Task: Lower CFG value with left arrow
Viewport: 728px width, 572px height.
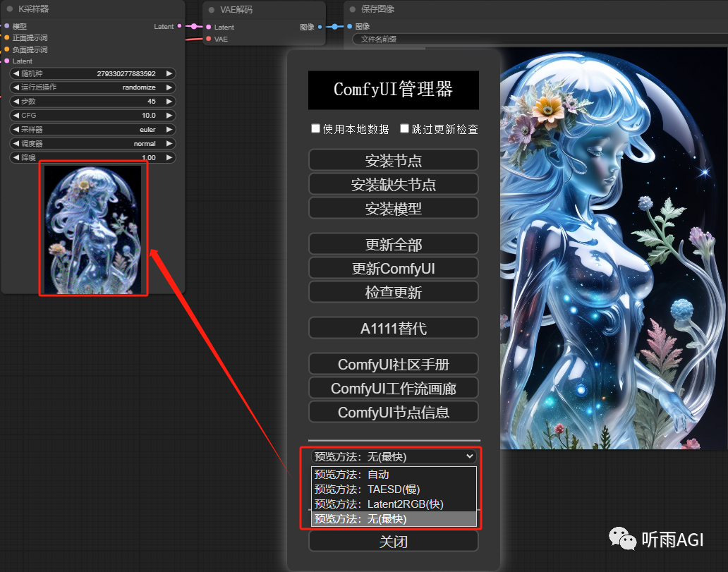Action: [16, 115]
